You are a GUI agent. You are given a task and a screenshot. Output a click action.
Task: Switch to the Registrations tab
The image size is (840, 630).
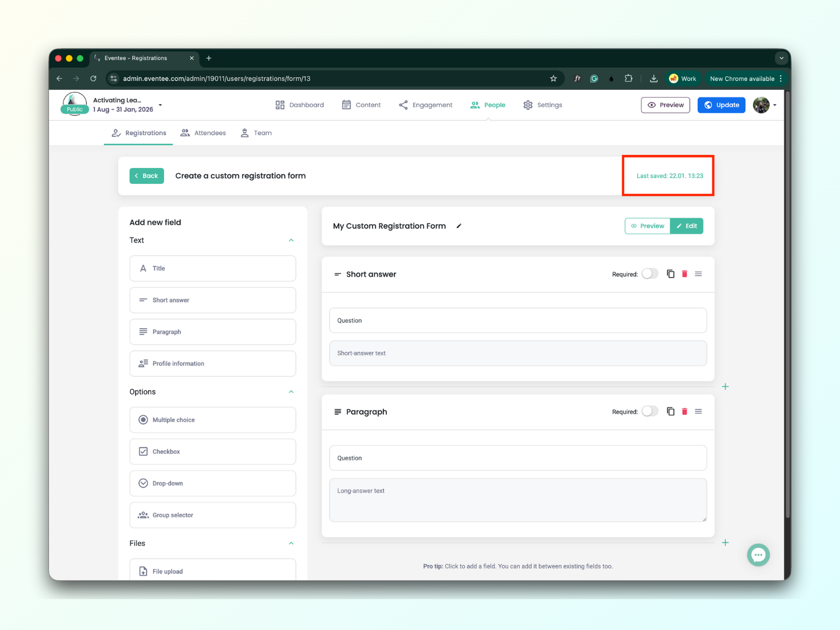click(x=139, y=133)
